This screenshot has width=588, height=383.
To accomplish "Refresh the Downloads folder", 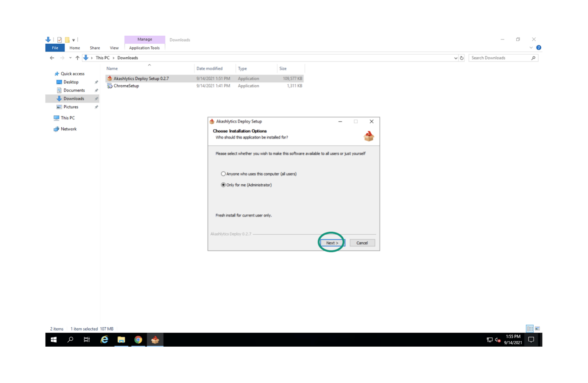I will click(462, 58).
